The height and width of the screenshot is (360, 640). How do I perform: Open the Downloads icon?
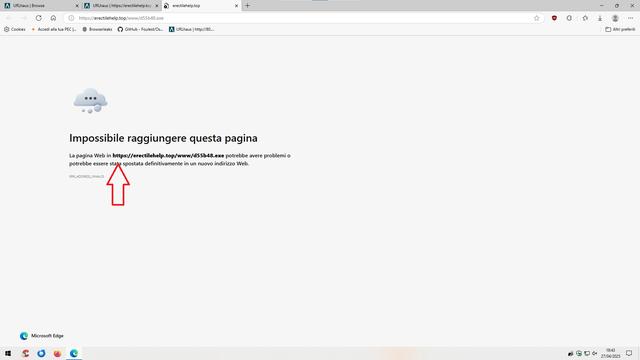click(x=600, y=18)
